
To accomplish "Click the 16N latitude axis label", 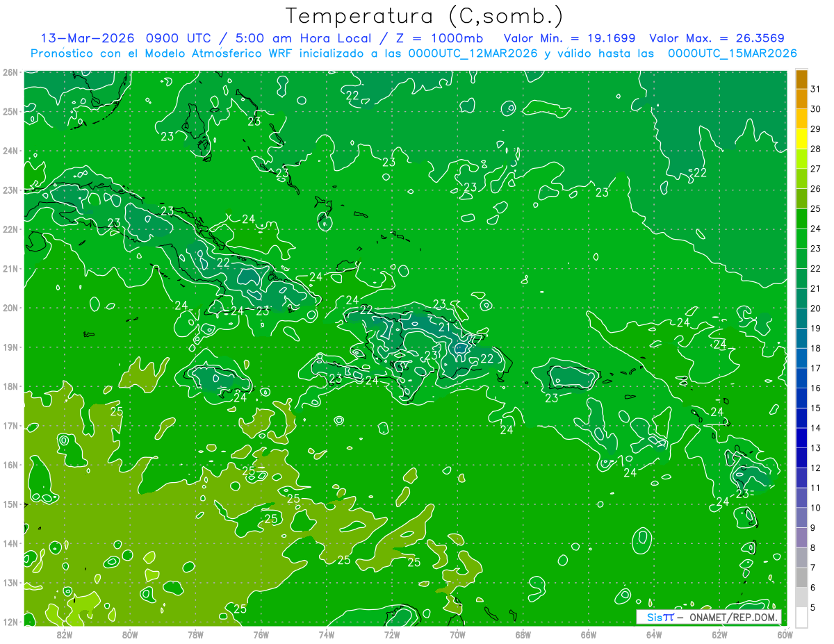I will (x=10, y=465).
